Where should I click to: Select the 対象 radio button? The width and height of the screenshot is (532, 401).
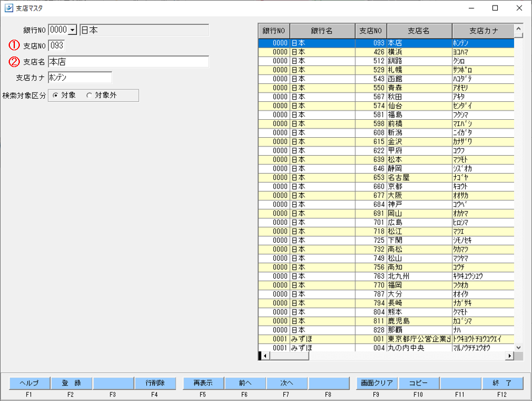(x=55, y=96)
